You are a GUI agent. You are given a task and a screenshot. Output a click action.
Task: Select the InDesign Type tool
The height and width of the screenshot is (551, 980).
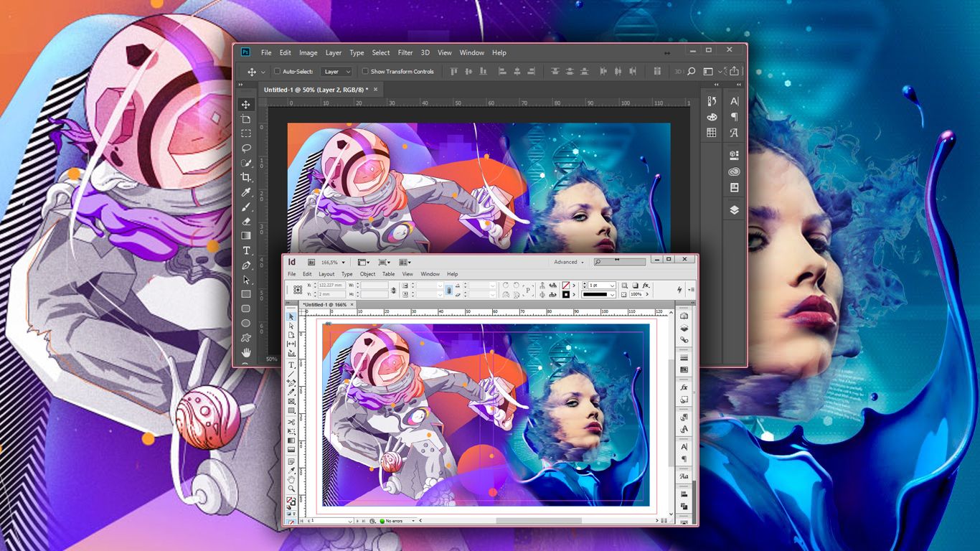click(291, 365)
